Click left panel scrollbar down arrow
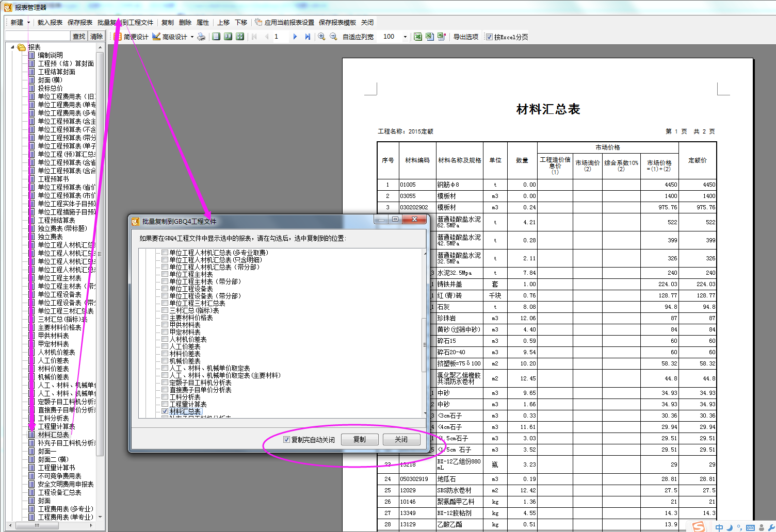The width and height of the screenshot is (776, 532). [100, 517]
